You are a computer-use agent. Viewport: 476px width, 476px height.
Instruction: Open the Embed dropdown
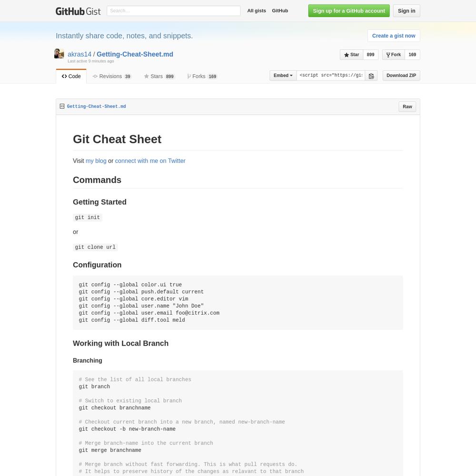pos(283,76)
